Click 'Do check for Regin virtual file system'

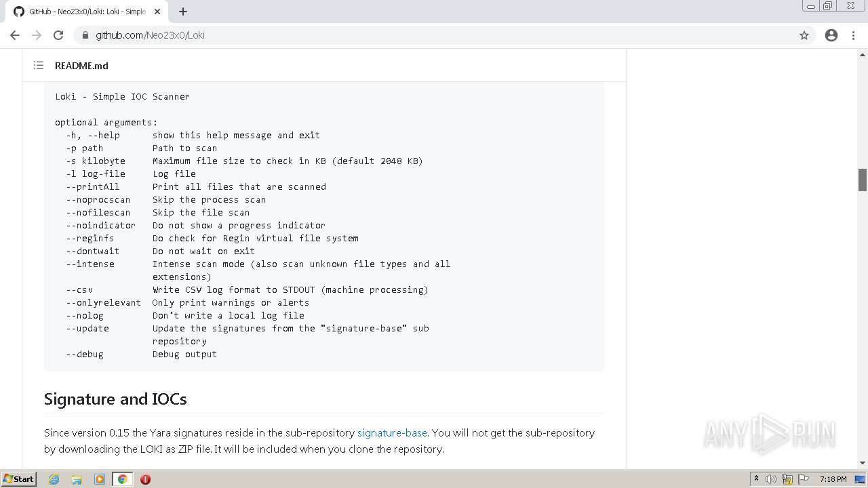pos(256,238)
